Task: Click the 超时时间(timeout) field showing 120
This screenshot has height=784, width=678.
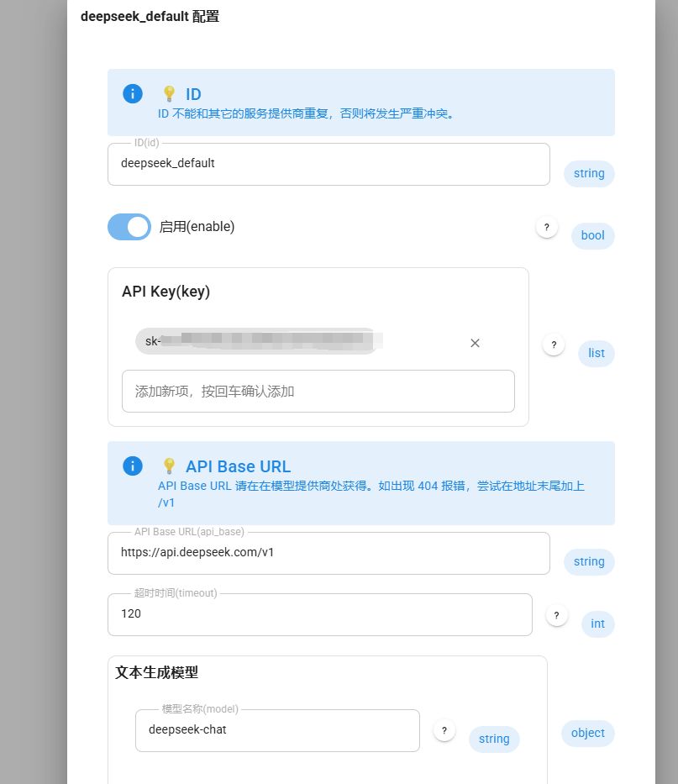Action: pyautogui.click(x=320, y=614)
